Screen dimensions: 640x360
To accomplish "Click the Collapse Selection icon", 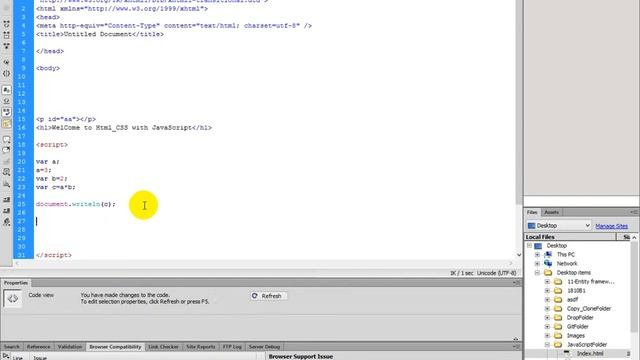I will 7,36.
